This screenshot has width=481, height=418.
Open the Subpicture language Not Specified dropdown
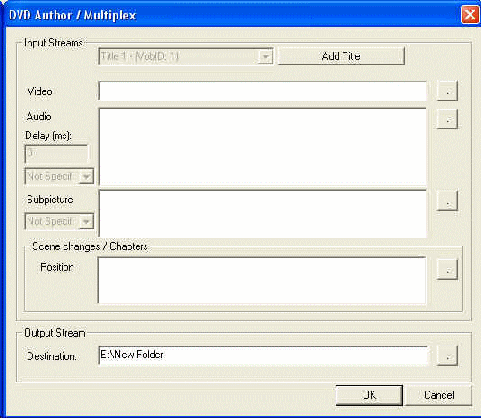(x=59, y=221)
